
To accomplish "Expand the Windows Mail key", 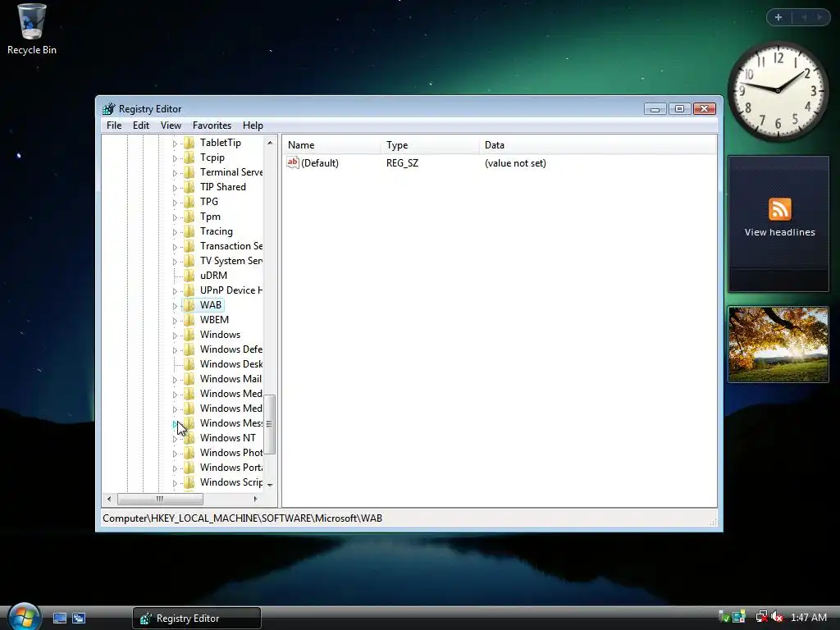I will pos(175,380).
